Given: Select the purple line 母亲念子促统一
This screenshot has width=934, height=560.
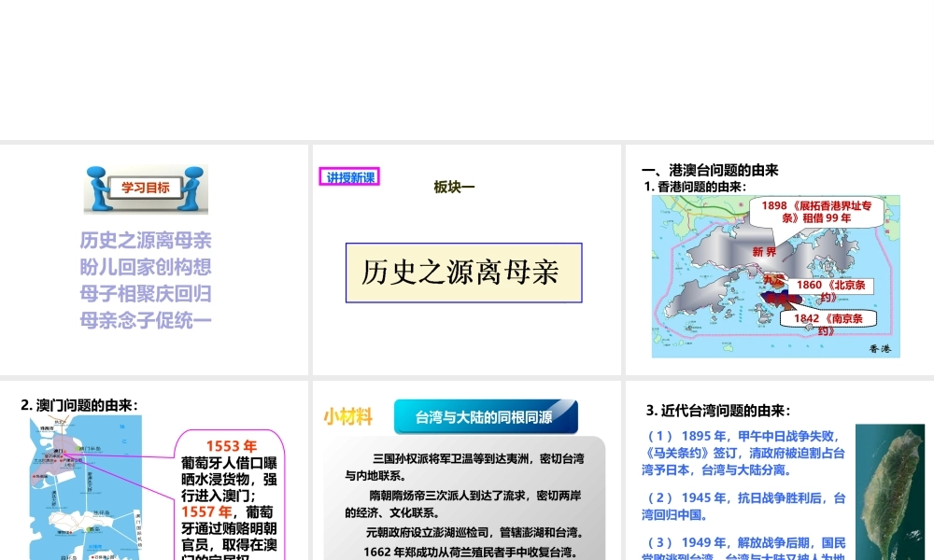Looking at the screenshot, I should point(146,321).
